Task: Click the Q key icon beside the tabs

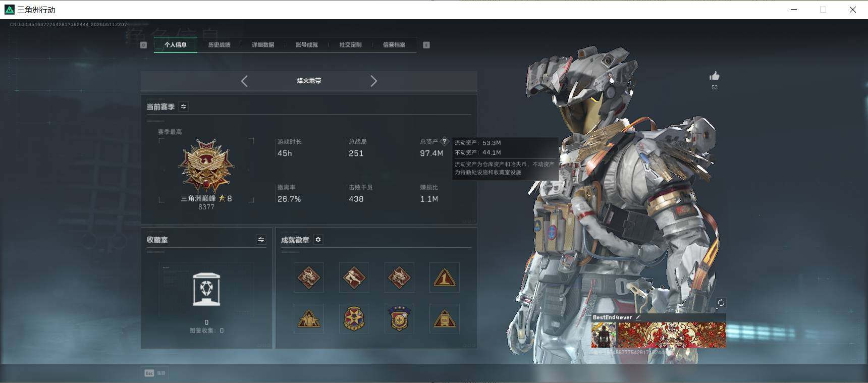Action: point(143,45)
